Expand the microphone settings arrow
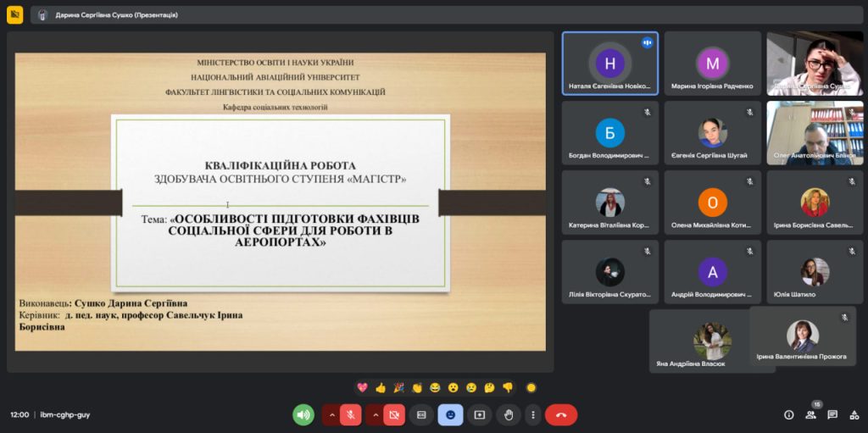This screenshot has width=868, height=433. point(331,414)
